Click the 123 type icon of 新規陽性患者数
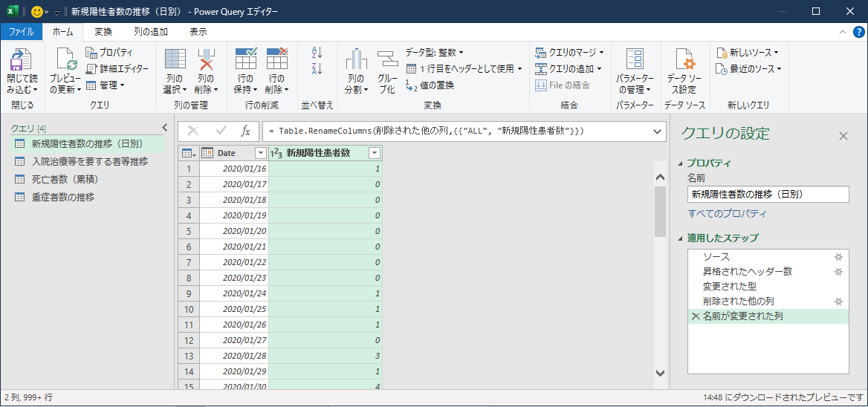 pos(276,153)
